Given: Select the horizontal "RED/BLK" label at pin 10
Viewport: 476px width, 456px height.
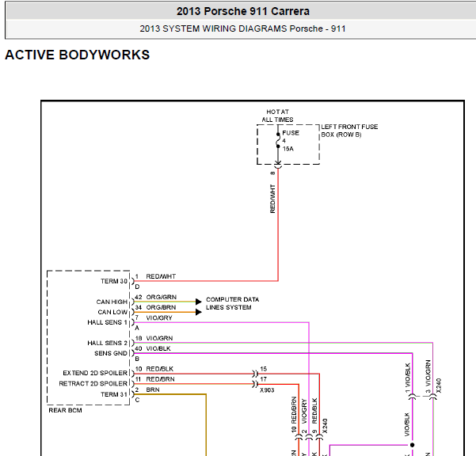Looking at the screenshot, I should coord(160,369).
